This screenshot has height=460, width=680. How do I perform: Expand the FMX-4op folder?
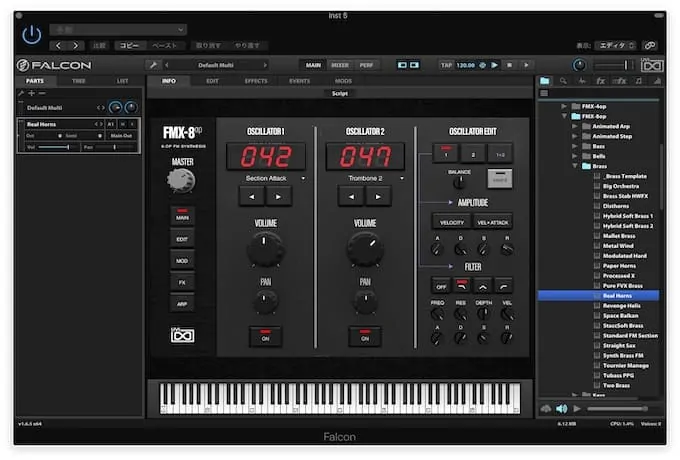(x=564, y=106)
